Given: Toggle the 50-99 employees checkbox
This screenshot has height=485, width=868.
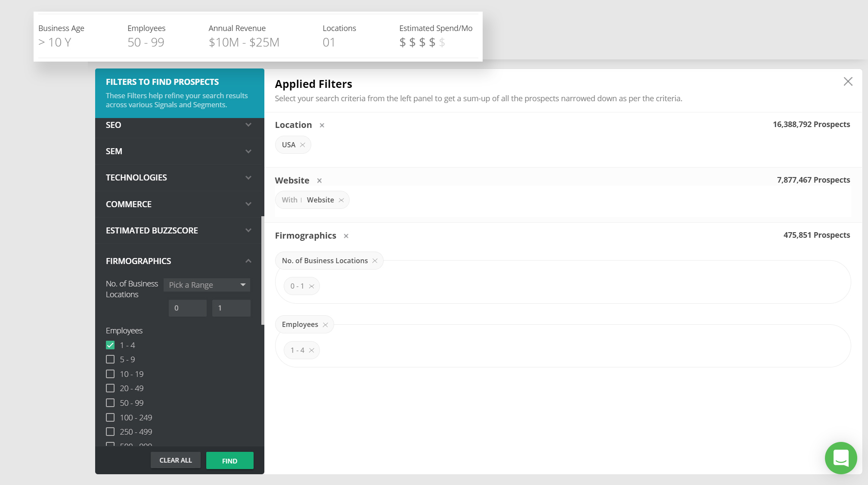Looking at the screenshot, I should point(110,403).
